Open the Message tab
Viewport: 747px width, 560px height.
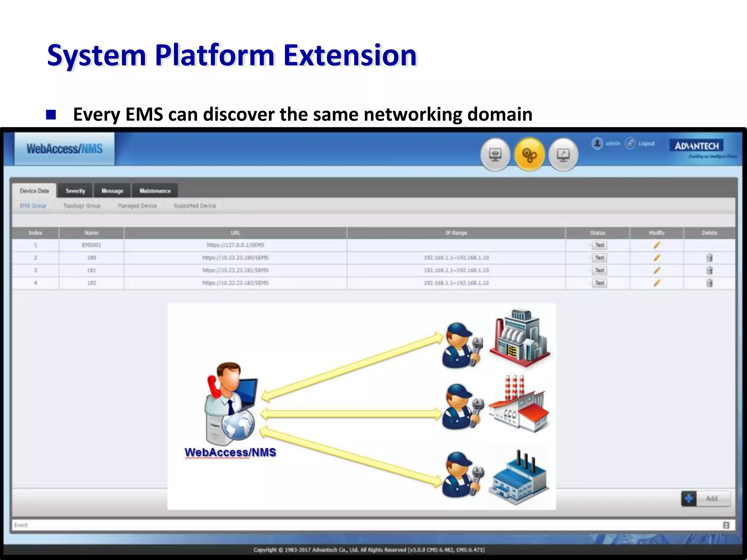pyautogui.click(x=112, y=191)
